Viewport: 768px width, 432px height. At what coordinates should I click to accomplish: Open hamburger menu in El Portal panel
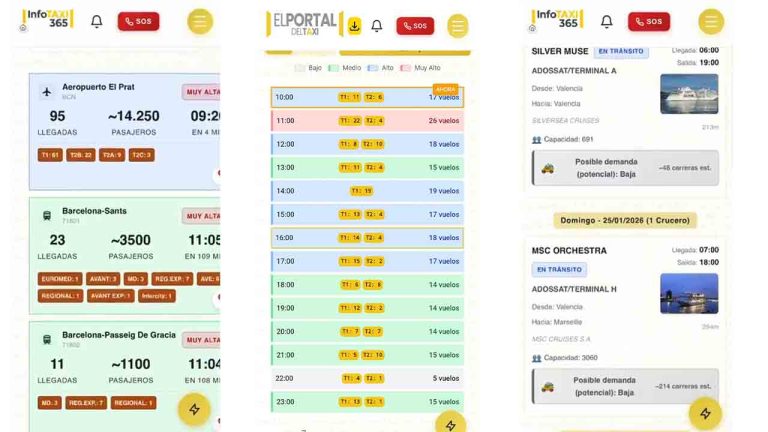click(457, 26)
